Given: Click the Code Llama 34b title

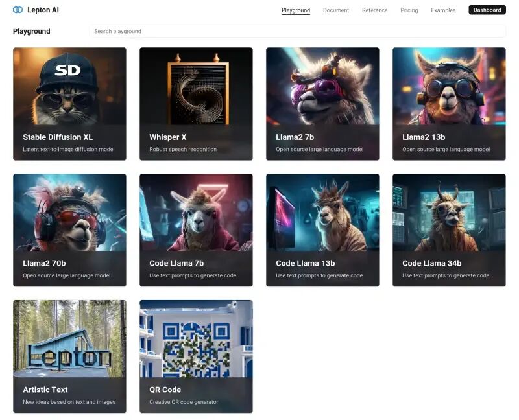Looking at the screenshot, I should coord(431,263).
